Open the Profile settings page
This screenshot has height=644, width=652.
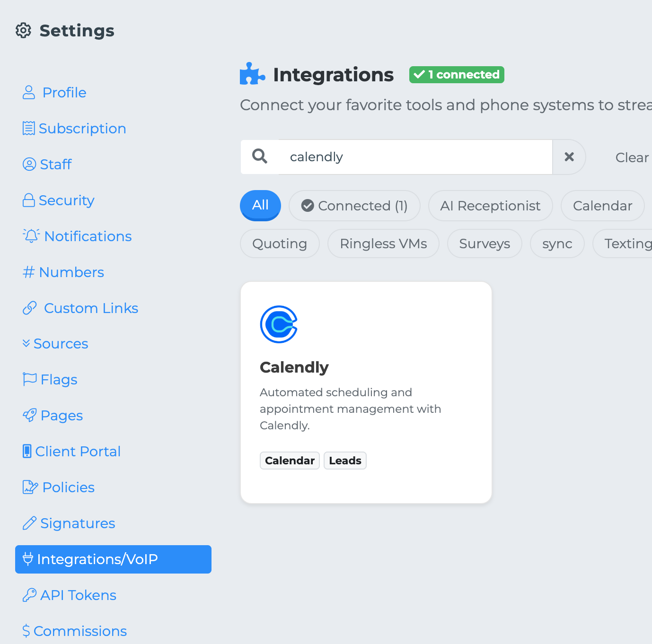point(64,93)
